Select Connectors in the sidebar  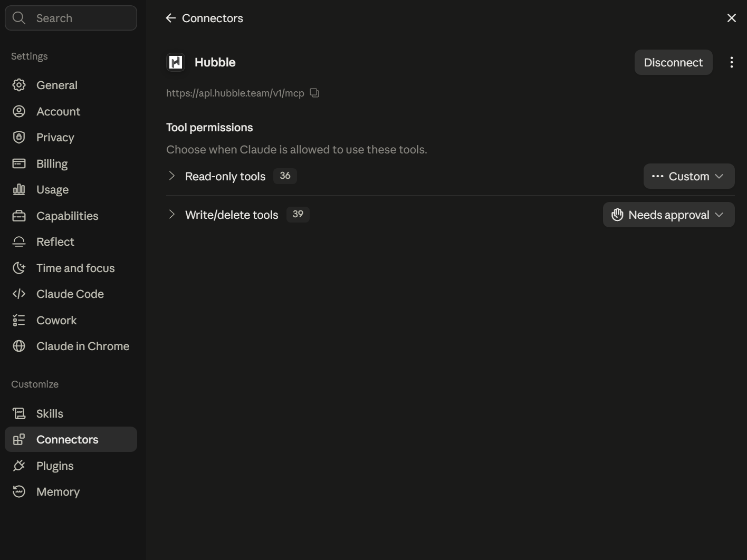point(71,439)
